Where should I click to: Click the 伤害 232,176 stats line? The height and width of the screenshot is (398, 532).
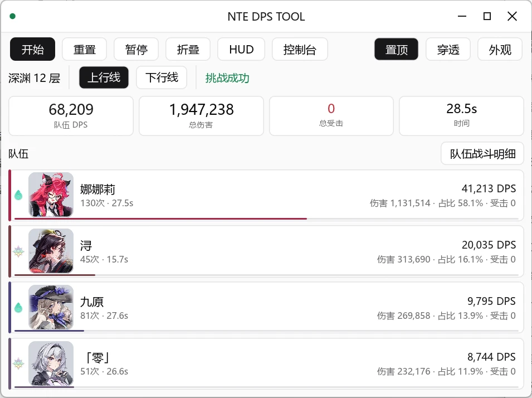pos(446,371)
